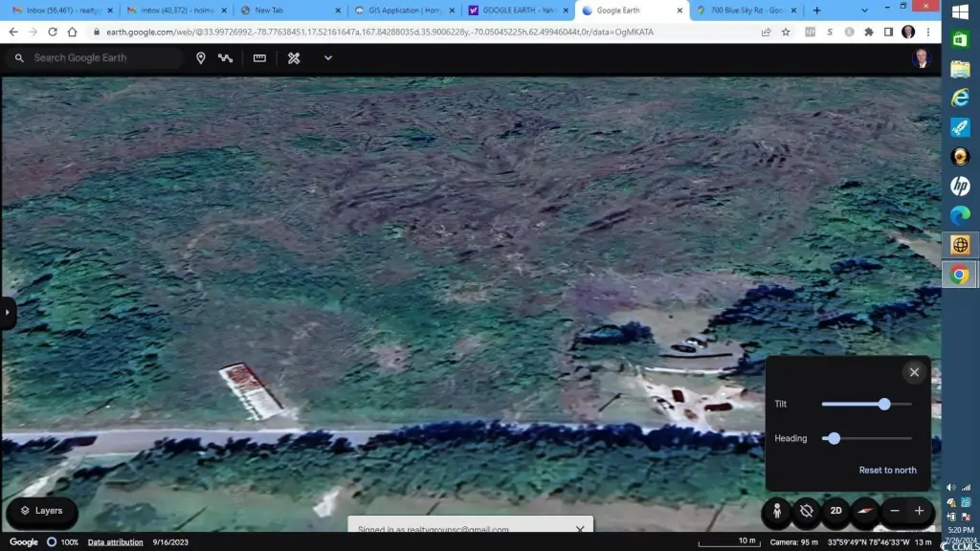Viewport: 980px width, 551px height.
Task: Switch to the GIS Application tab
Action: (402, 11)
